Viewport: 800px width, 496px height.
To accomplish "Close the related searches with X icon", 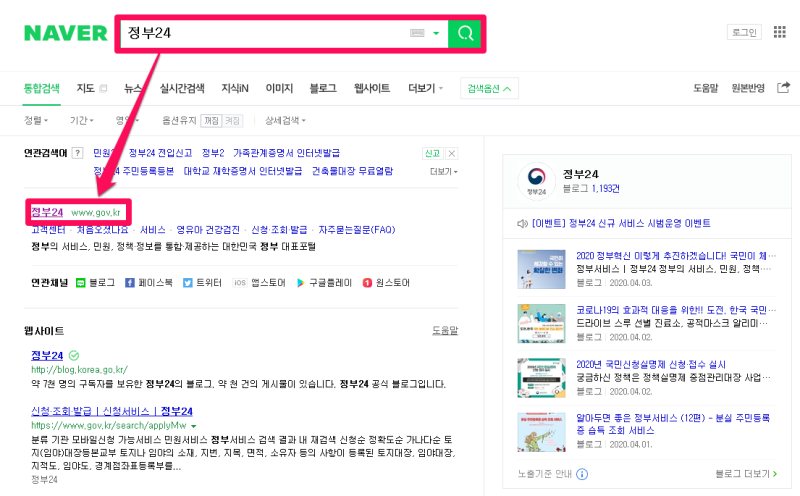I will pyautogui.click(x=452, y=153).
